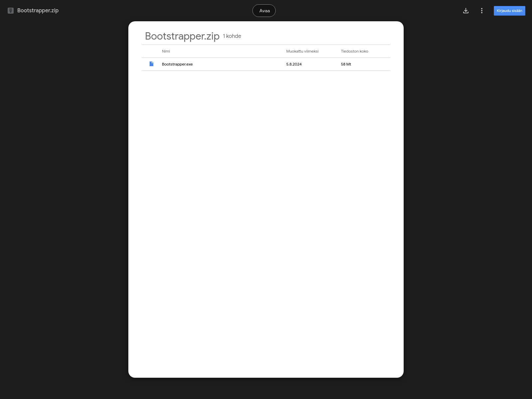This screenshot has height=399, width=532.
Task: Click the Nimi column header
Action: tap(166, 51)
